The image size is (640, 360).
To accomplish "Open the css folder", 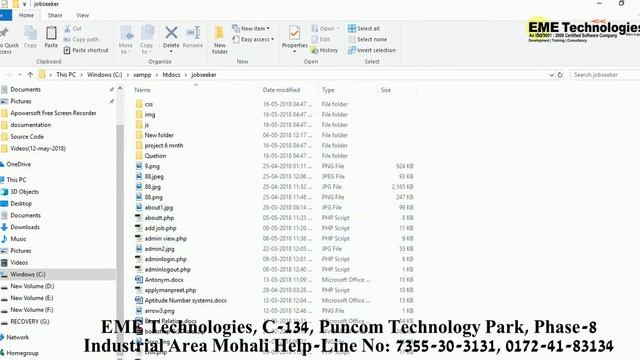I will pyautogui.click(x=149, y=104).
